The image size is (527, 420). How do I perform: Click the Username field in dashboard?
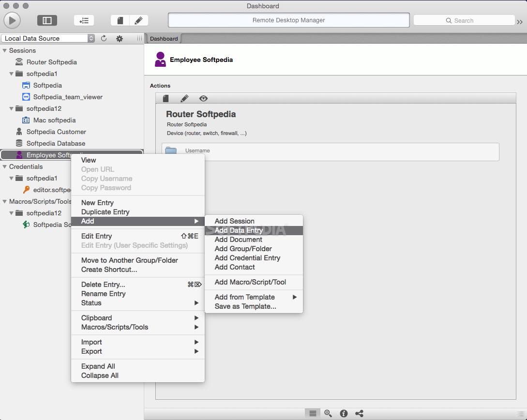[x=331, y=152]
